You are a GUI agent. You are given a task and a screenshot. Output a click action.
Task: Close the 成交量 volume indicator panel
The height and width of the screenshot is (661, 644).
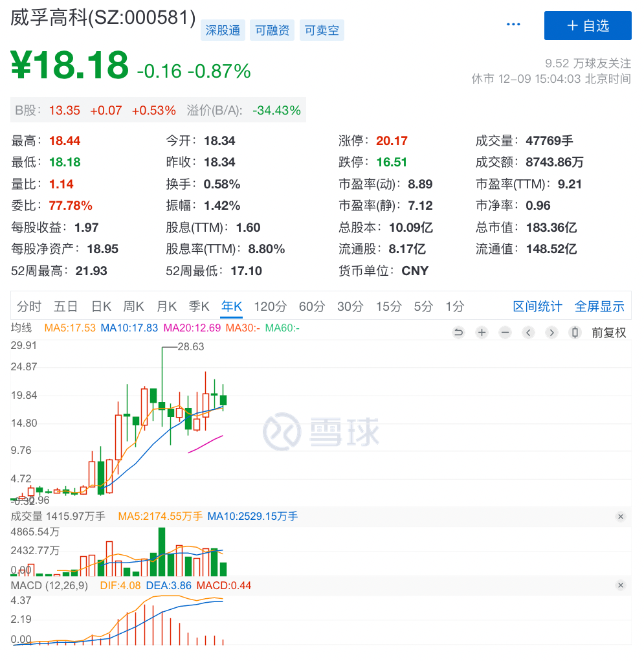point(621,517)
